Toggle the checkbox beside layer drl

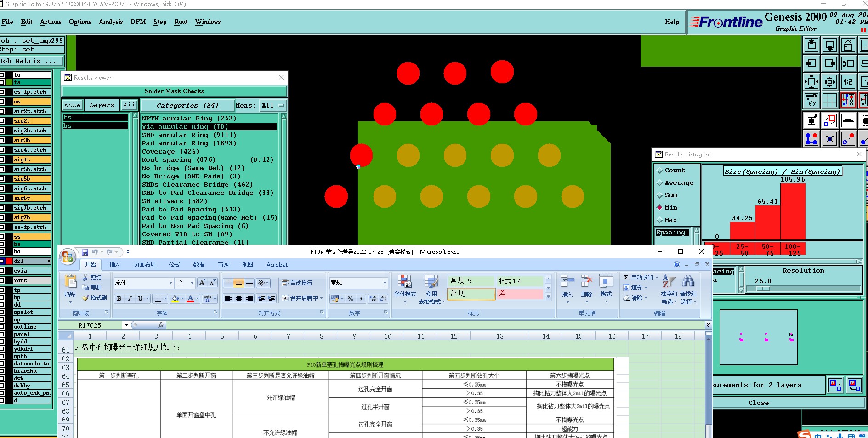tap(2, 261)
